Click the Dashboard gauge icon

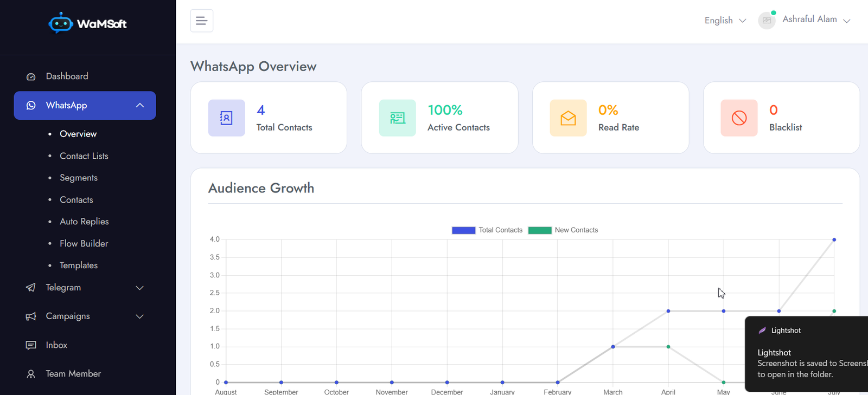pyautogui.click(x=31, y=76)
